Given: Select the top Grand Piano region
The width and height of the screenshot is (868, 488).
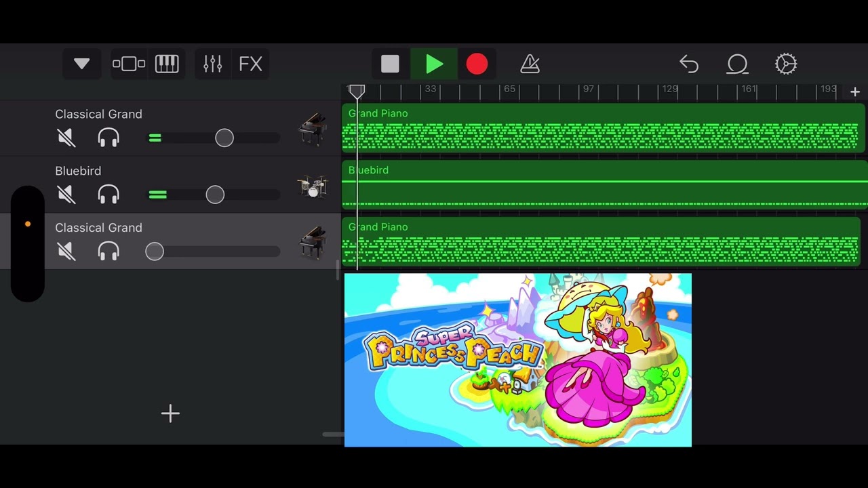Looking at the screenshot, I should pos(603,127).
